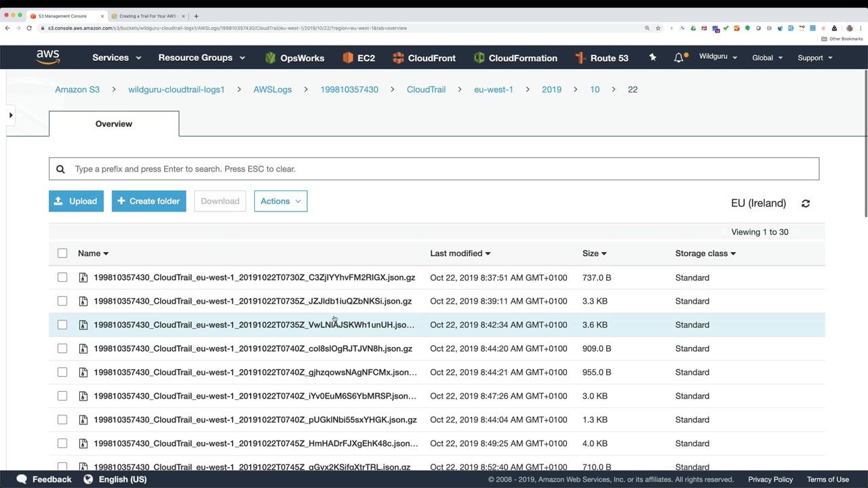868x488 pixels.
Task: Check the box for the T0730Z_C3ZjlYYhvFM2RIGX file
Action: point(62,277)
